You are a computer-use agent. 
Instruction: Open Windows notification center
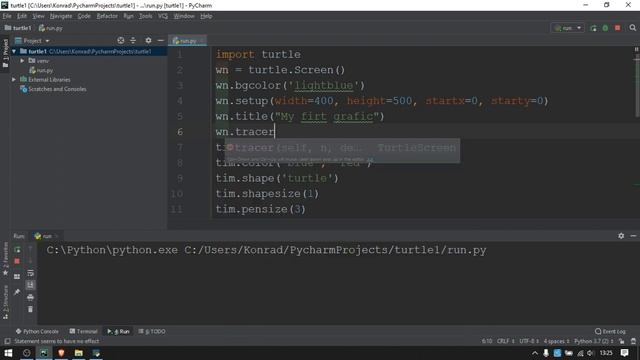[624, 353]
